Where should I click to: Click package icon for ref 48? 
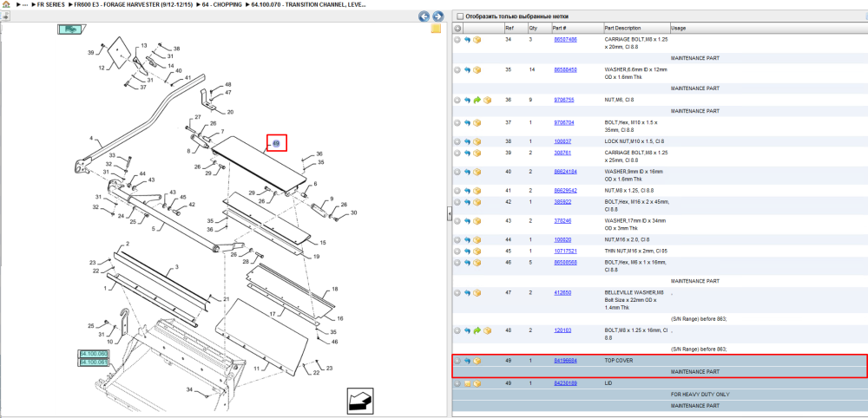pyautogui.click(x=487, y=330)
